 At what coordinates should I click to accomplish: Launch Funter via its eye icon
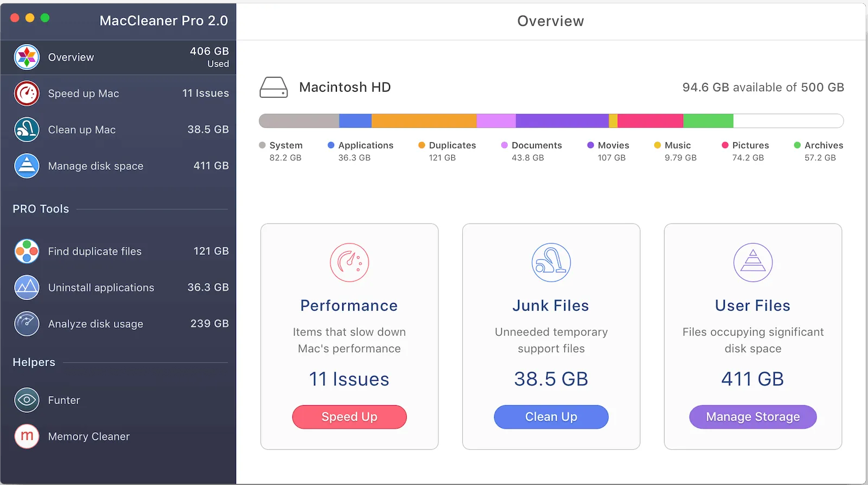coord(27,400)
